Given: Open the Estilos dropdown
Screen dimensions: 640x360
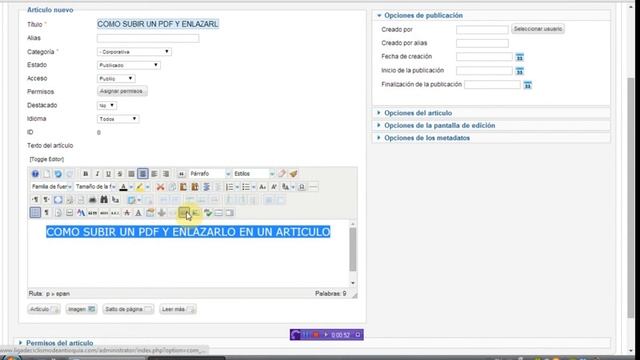Looking at the screenshot, I should tap(253, 174).
